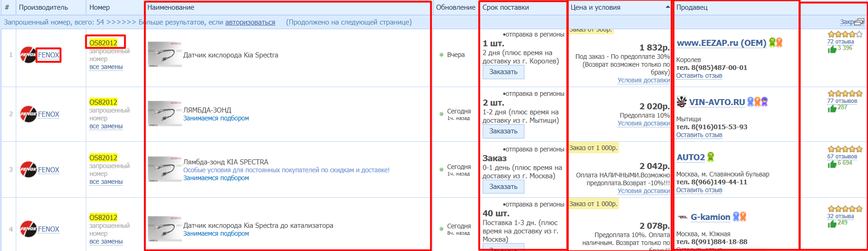The image size is (868, 251).
Task: Follow the авторизоваться link
Action: (x=250, y=22)
